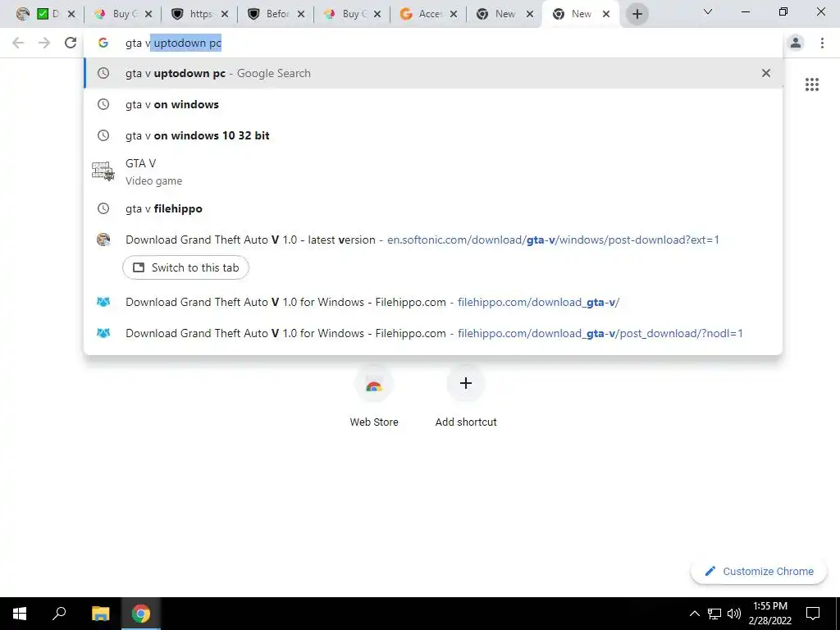The image size is (840, 630).
Task: Click the Chrome taskbar icon
Action: point(141,614)
